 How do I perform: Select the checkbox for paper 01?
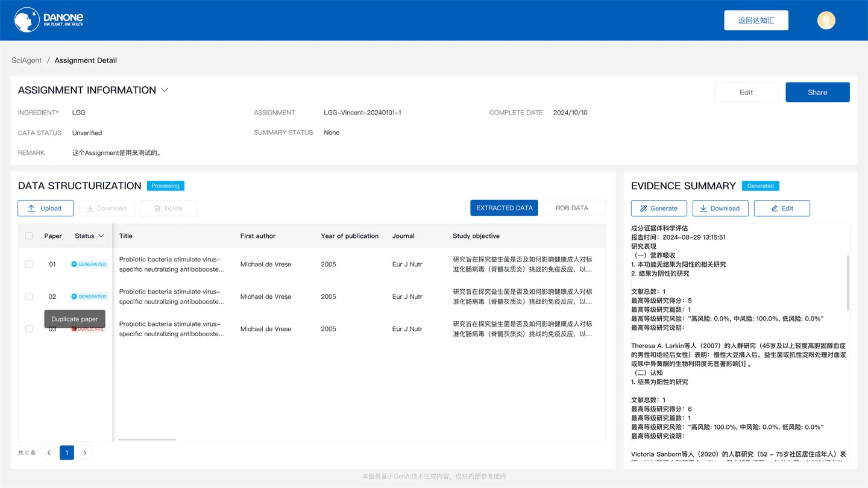tap(29, 264)
